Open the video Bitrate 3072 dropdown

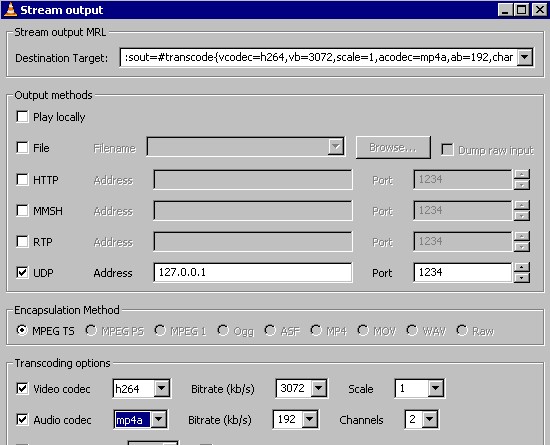[318, 388]
